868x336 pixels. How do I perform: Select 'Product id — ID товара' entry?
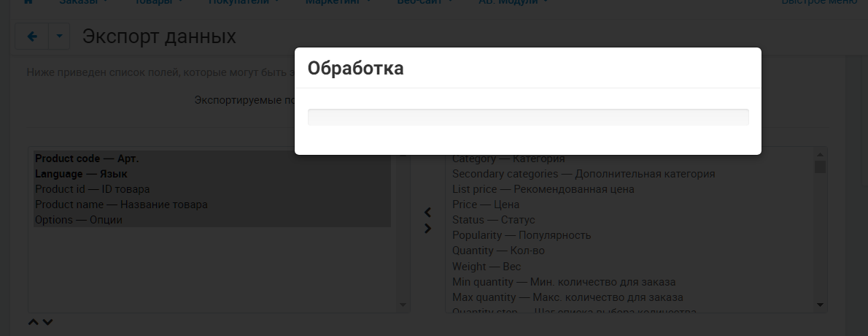point(212,189)
